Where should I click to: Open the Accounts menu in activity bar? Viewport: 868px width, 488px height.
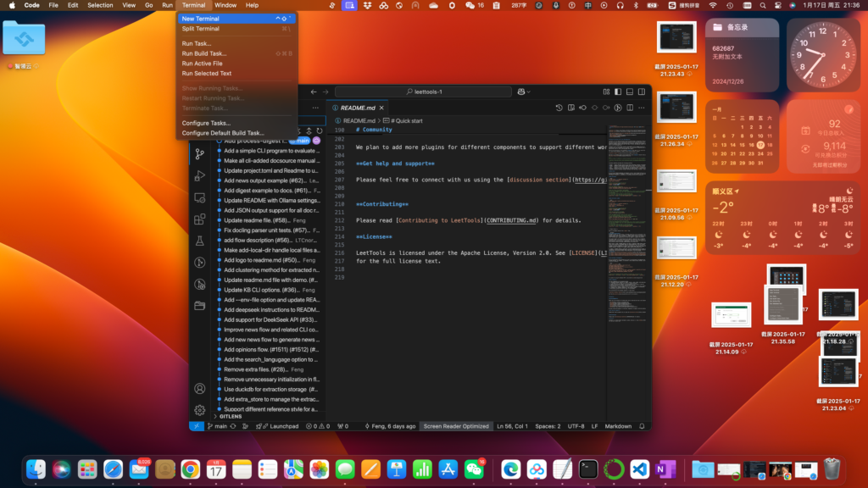pyautogui.click(x=200, y=388)
